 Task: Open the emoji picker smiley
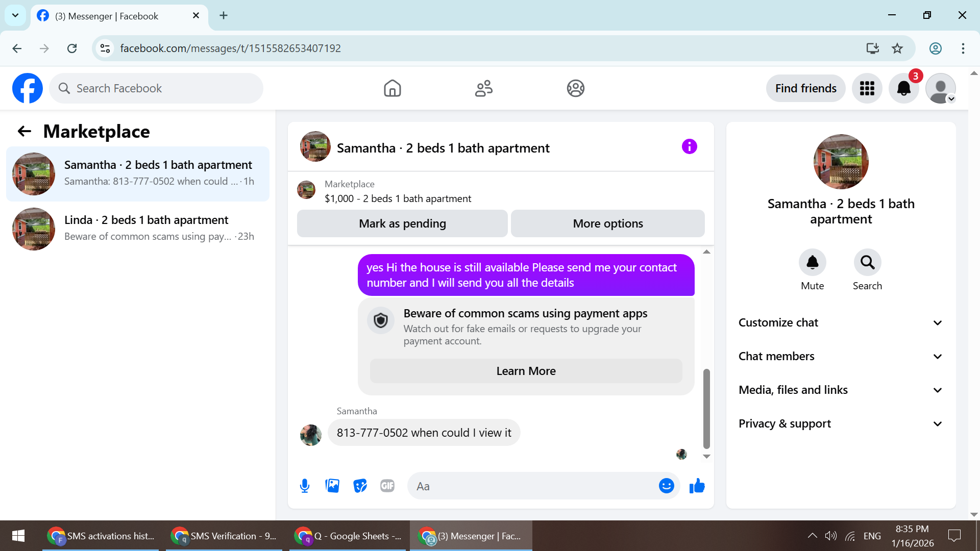click(666, 486)
